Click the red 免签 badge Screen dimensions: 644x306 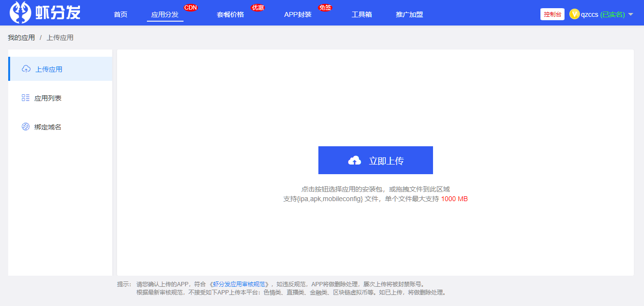point(325,7)
